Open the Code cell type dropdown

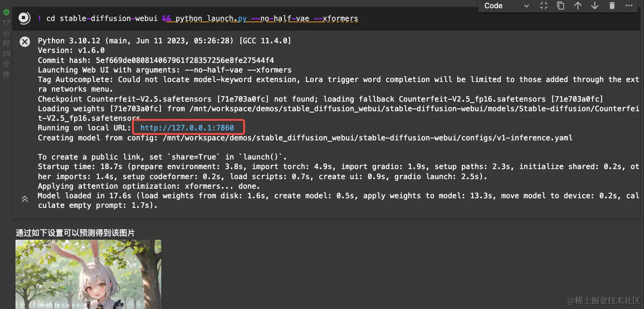click(506, 6)
